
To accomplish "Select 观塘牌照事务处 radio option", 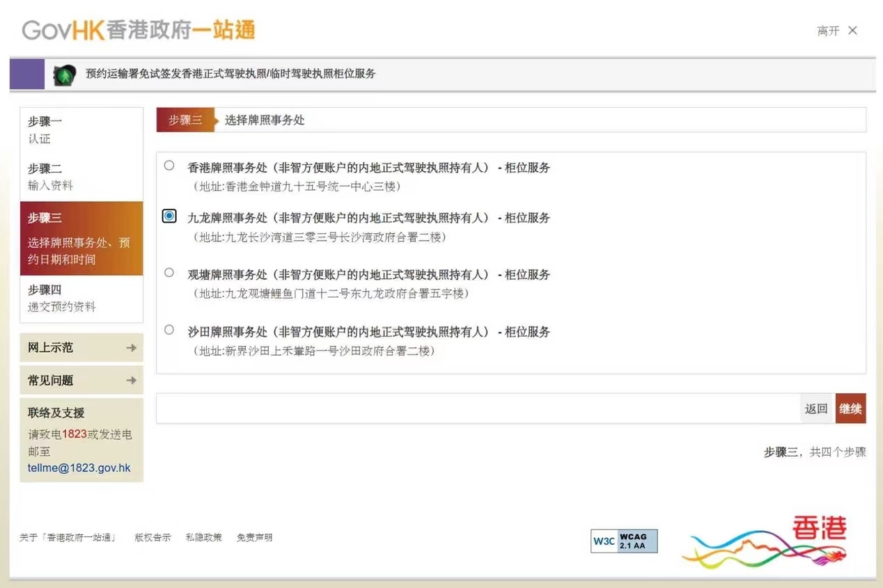I will (169, 272).
